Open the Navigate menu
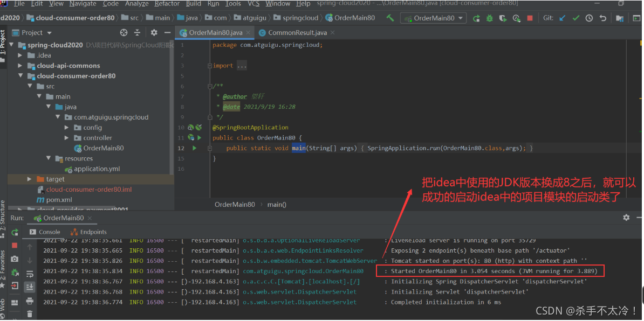Image resolution: width=644 pixels, height=321 pixels. point(84,4)
